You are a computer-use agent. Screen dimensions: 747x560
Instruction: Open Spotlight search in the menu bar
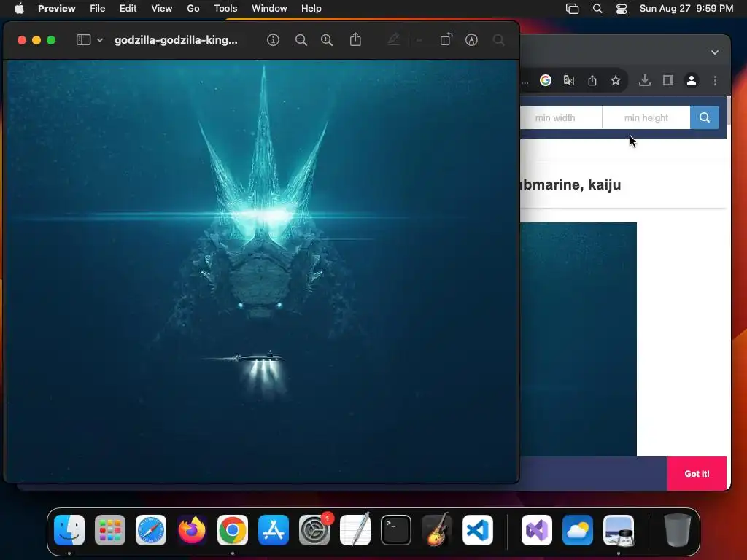[x=597, y=9]
